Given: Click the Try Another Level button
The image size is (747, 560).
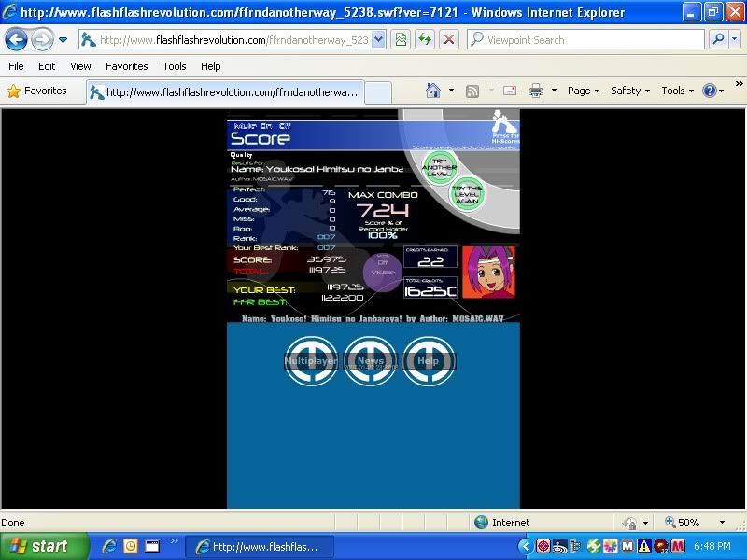Looking at the screenshot, I should pyautogui.click(x=438, y=168).
